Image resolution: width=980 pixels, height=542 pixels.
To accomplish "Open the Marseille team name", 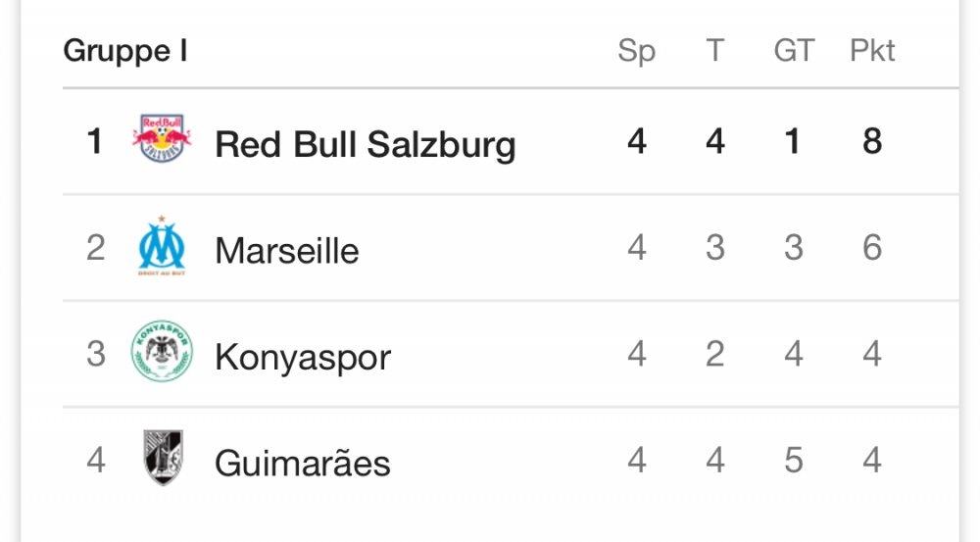I will 287,251.
